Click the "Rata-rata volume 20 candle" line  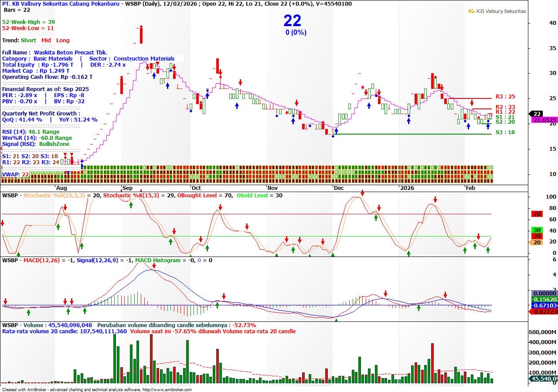65,331
